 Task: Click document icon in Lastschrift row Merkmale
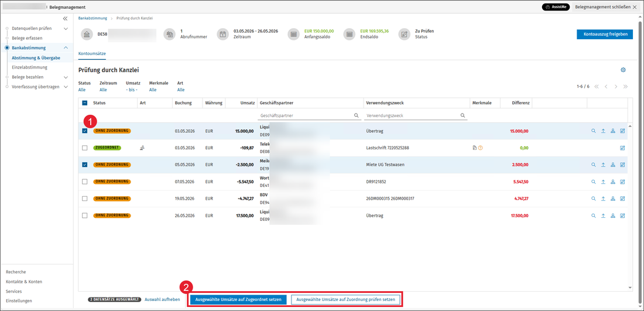(475, 148)
